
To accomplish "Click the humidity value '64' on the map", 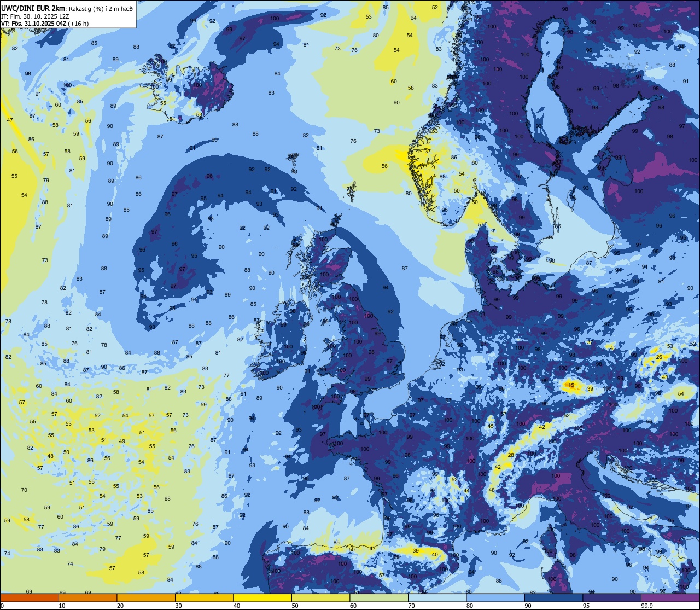I will point(413,18).
